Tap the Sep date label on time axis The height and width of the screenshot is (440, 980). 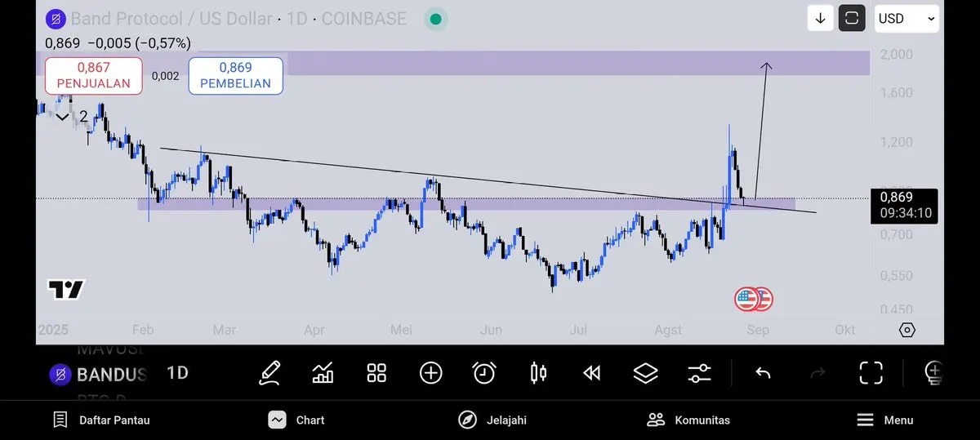coord(757,330)
